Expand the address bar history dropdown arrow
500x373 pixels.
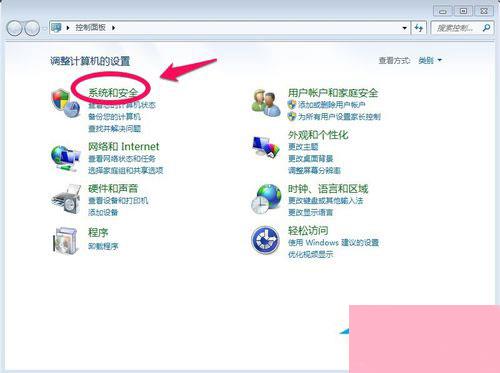coord(404,28)
